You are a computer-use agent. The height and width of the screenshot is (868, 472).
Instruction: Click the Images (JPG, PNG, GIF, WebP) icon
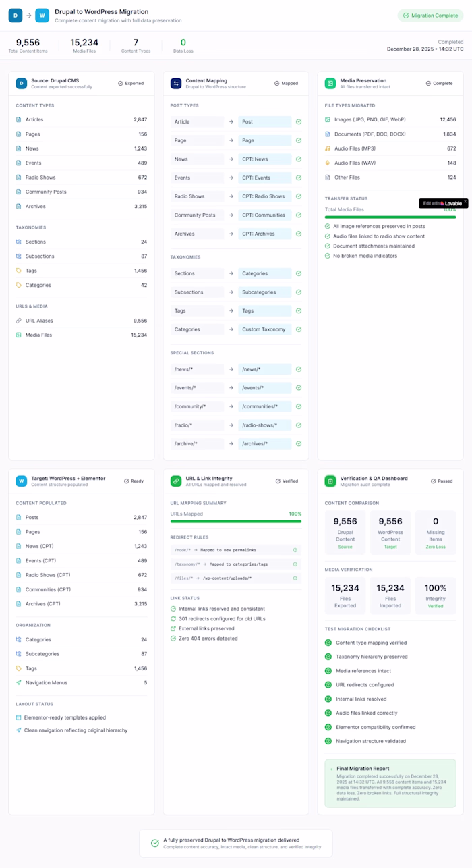click(328, 119)
